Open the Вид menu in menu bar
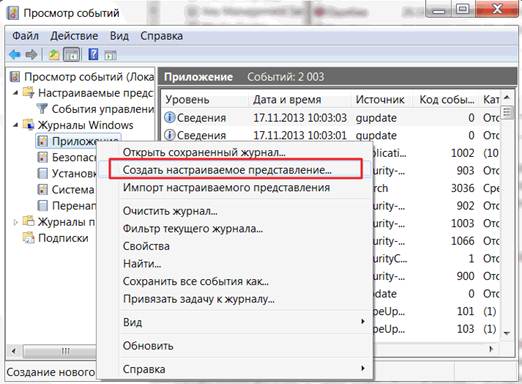522x384 pixels. 119,36
